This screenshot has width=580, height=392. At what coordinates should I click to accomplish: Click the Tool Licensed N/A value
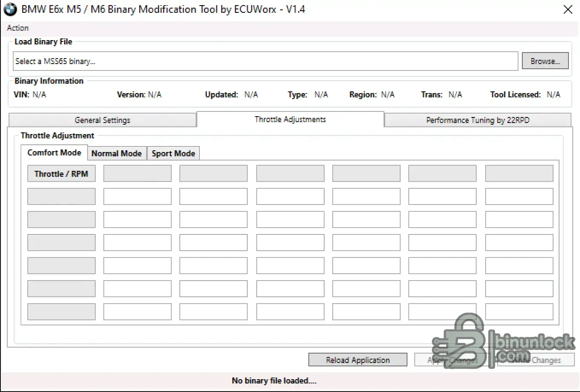pos(554,94)
